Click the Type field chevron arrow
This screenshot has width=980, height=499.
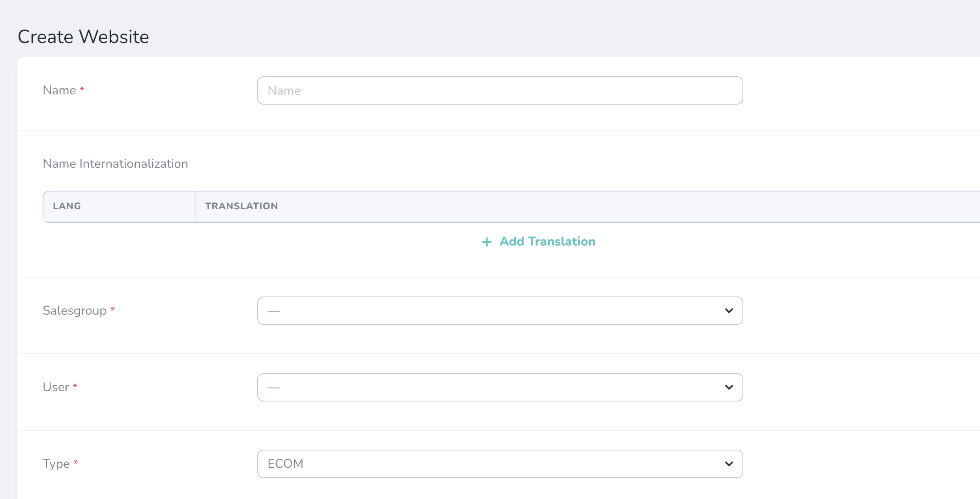pos(729,464)
